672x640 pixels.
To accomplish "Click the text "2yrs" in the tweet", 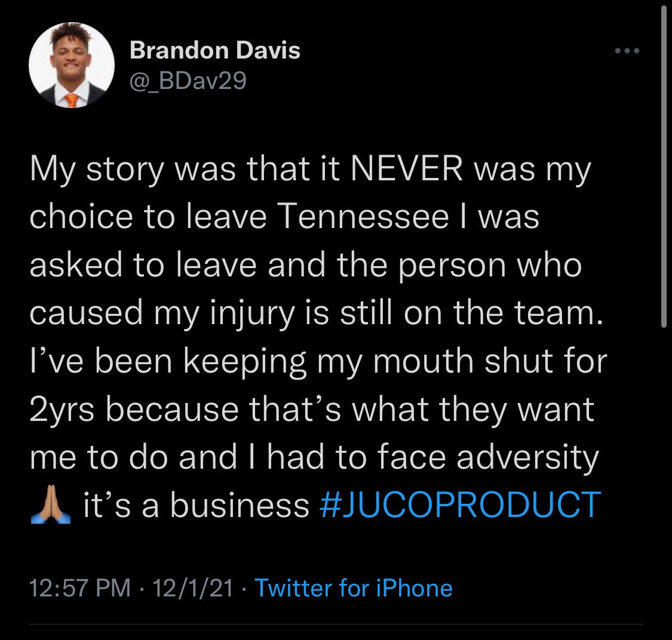I will pos(63,410).
